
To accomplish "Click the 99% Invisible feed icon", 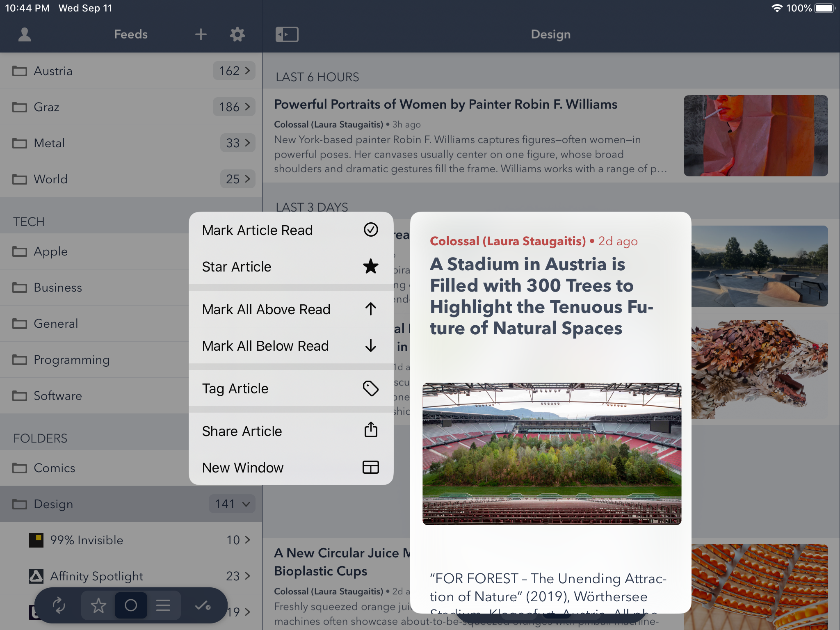I will point(36,540).
